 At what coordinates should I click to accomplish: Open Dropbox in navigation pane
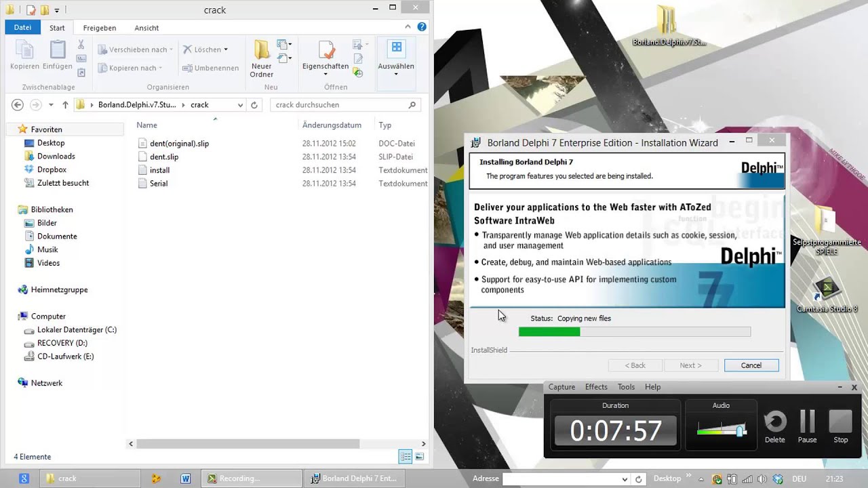[52, 169]
